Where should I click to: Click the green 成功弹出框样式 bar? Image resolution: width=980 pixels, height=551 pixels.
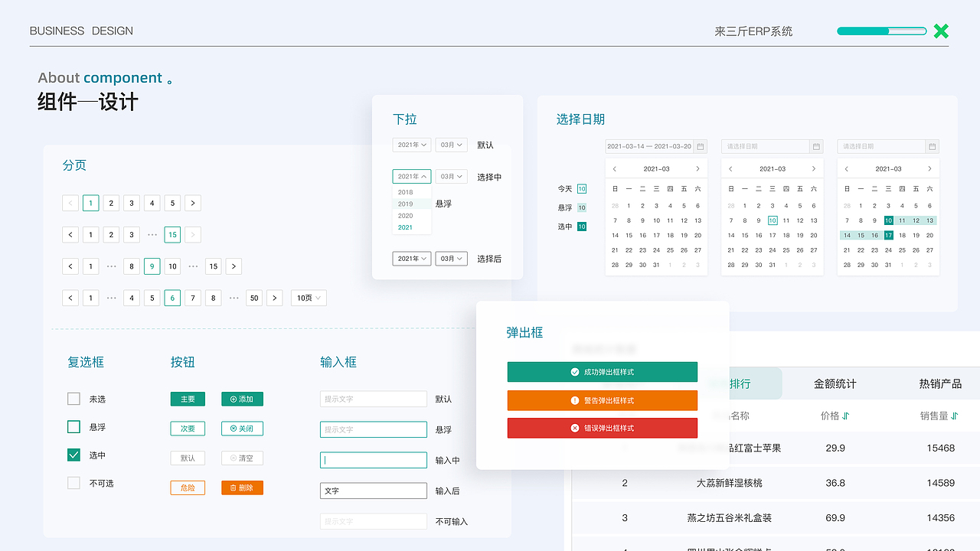click(603, 372)
